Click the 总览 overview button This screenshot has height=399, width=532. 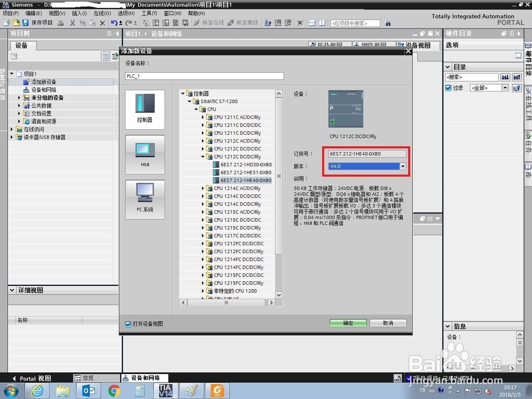(96, 378)
